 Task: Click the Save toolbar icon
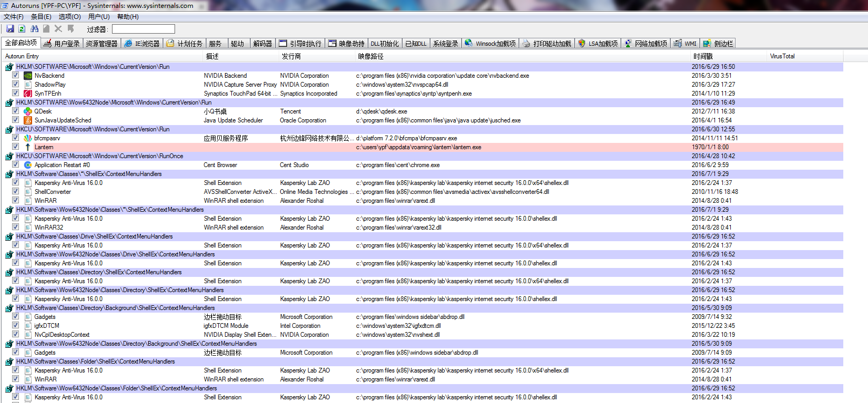(10, 29)
